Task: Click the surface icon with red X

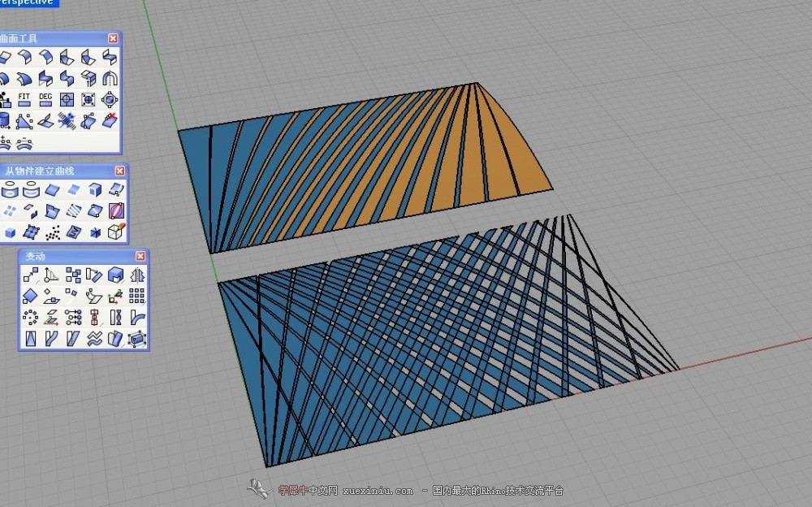Action: [x=110, y=120]
